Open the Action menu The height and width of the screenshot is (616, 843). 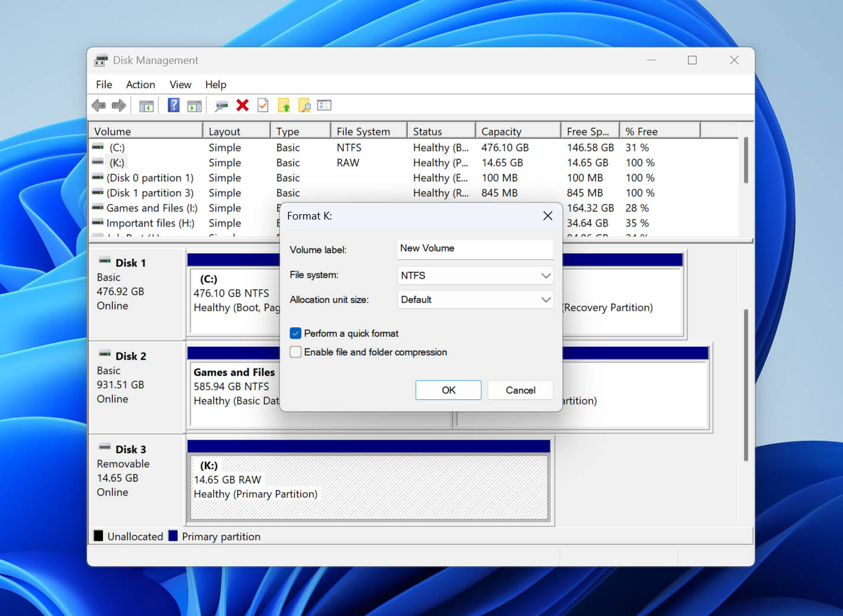[140, 85]
